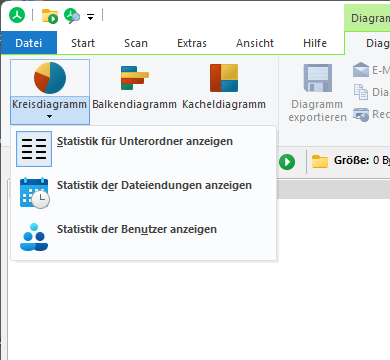Choose the Kacheldiagramm tile chart
The height and width of the screenshot is (360, 390).
[224, 87]
